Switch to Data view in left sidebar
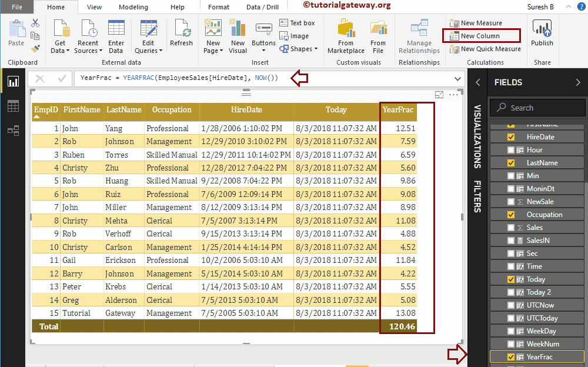 pyautogui.click(x=12, y=106)
